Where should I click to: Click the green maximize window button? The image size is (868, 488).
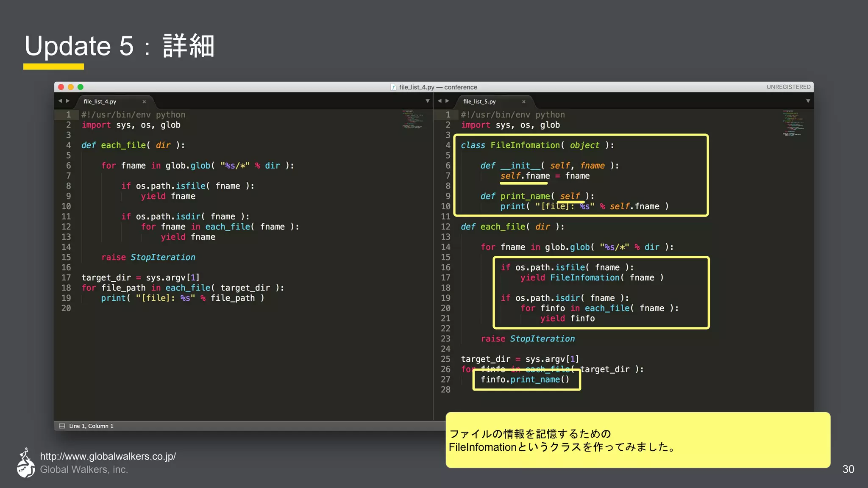(x=81, y=87)
